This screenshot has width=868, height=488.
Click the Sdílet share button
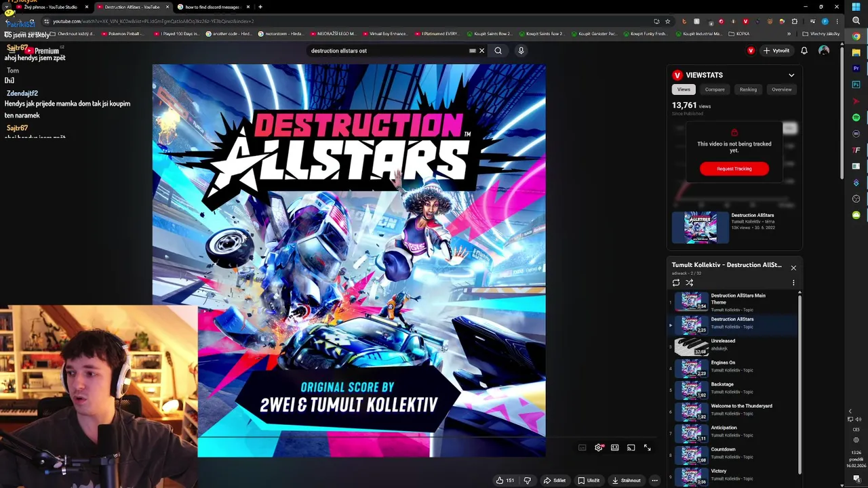pyautogui.click(x=554, y=481)
